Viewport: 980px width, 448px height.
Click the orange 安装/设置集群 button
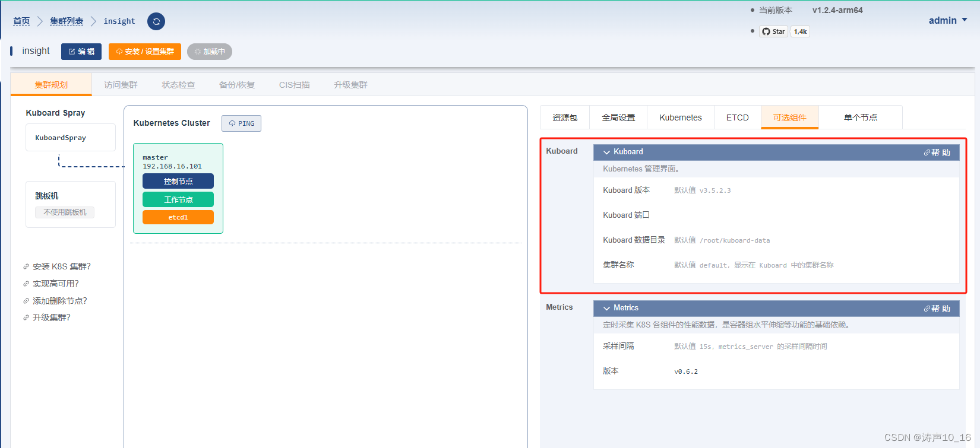point(145,52)
